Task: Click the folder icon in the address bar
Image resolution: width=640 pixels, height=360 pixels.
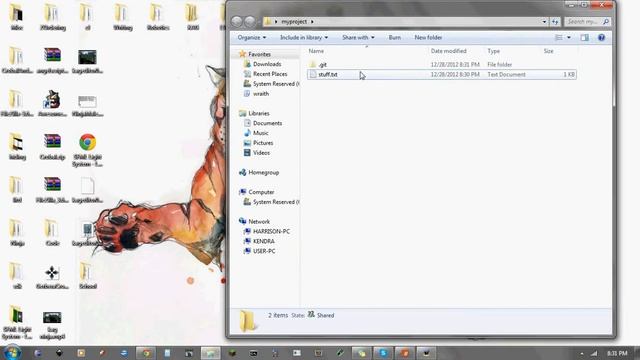Action: point(268,22)
